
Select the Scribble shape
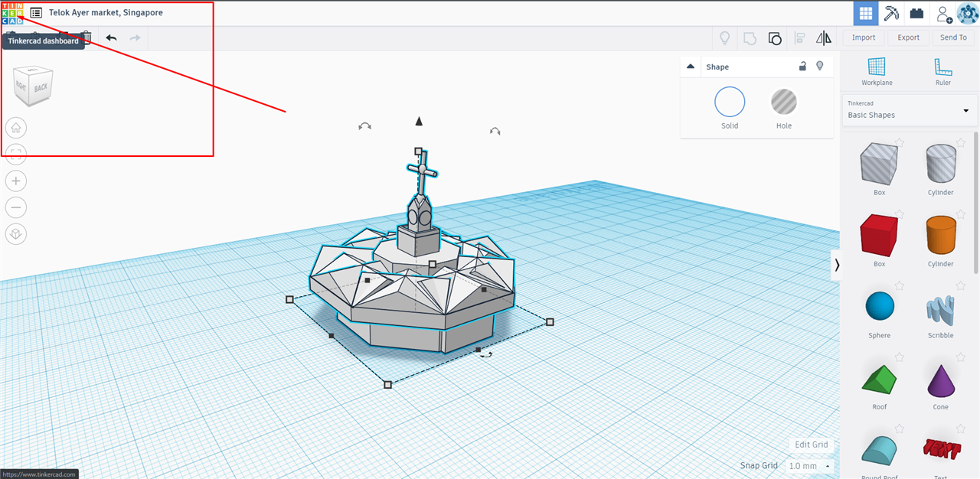tap(941, 308)
